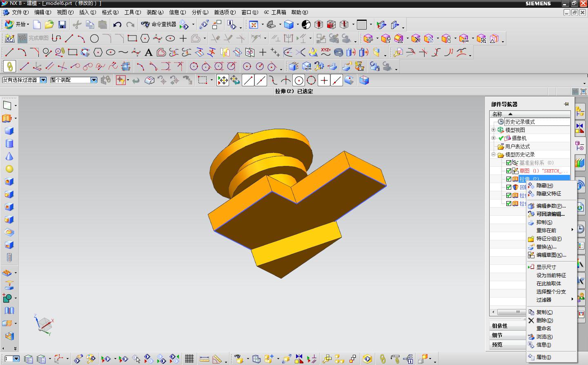Open the selection filter dropdown (没有选择过滤器)
Viewport: 588px width, 365px height.
click(x=43, y=80)
